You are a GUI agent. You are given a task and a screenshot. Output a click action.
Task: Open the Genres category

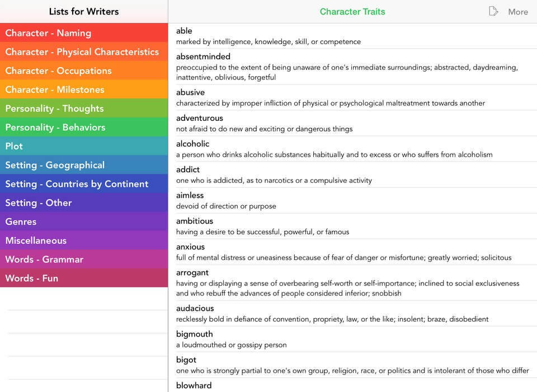click(84, 221)
